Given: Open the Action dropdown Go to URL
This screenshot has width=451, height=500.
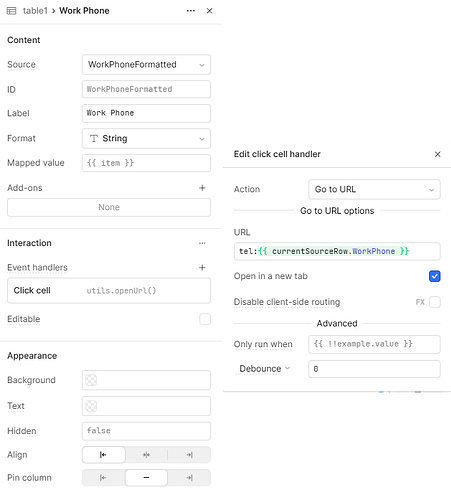Looking at the screenshot, I should tap(374, 189).
